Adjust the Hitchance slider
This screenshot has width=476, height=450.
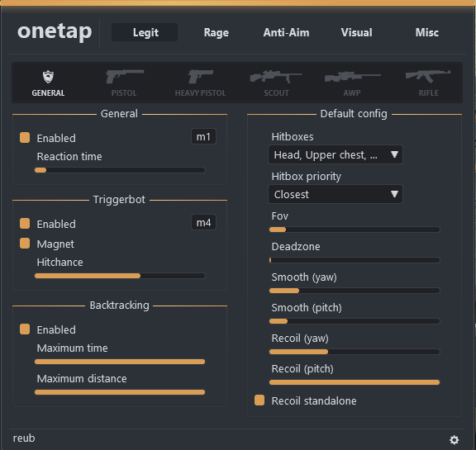tap(120, 276)
